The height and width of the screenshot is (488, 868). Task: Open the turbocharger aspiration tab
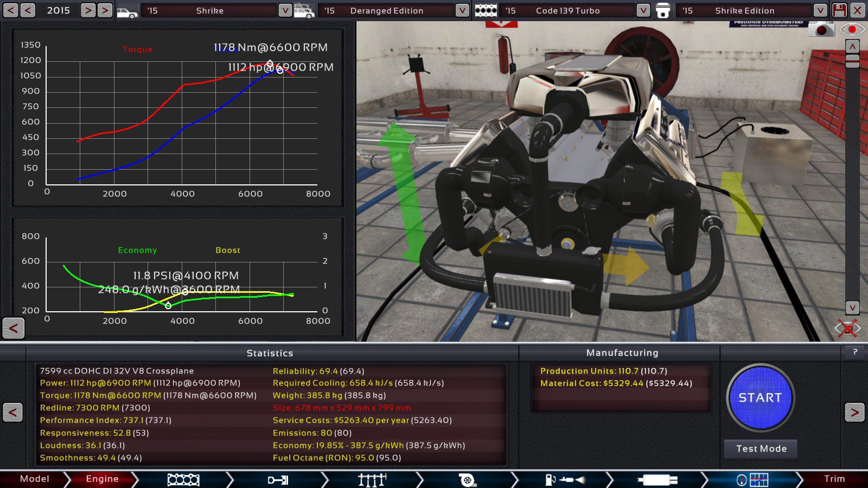(467, 479)
